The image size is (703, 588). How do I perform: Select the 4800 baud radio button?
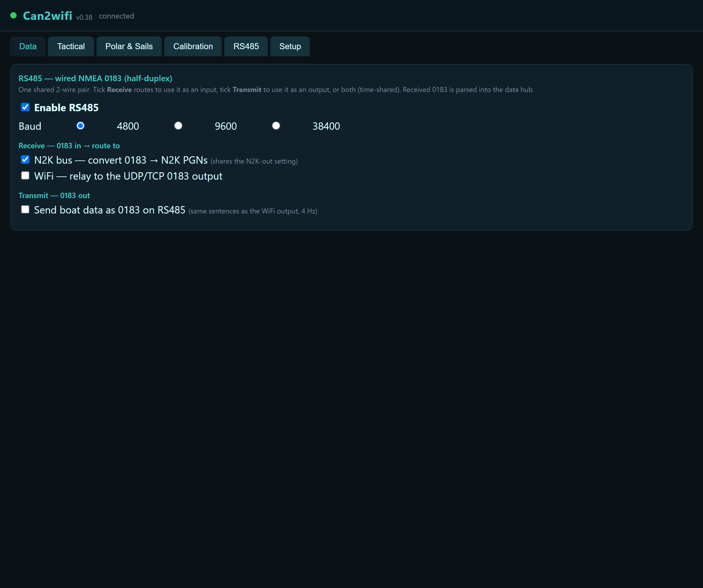tap(80, 126)
